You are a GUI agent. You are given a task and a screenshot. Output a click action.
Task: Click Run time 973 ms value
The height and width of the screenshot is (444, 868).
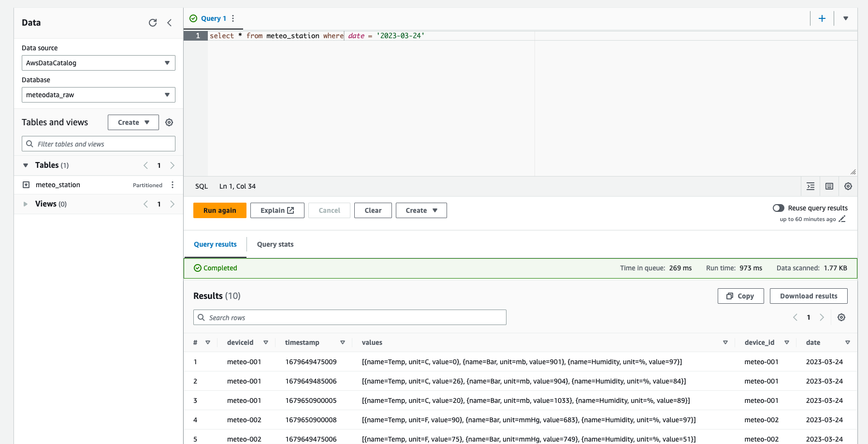751,268
